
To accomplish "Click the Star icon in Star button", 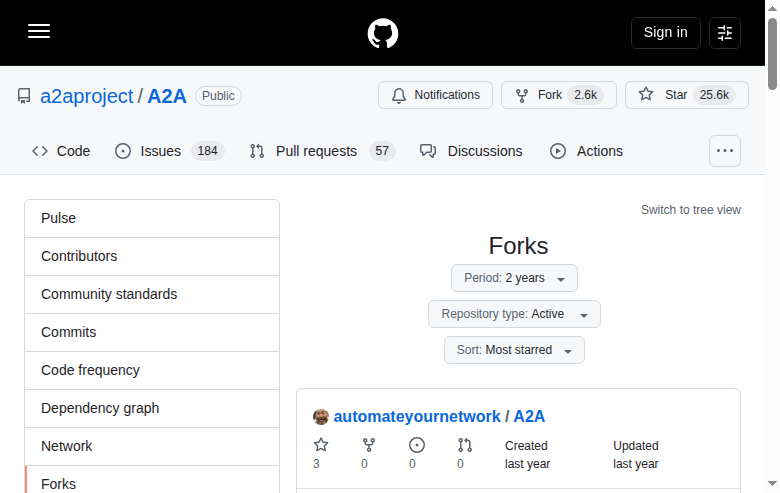I will (x=646, y=94).
